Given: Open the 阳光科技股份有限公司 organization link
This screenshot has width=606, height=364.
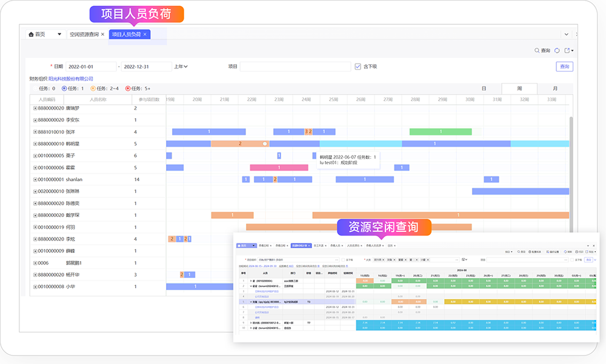Looking at the screenshot, I should (x=71, y=79).
